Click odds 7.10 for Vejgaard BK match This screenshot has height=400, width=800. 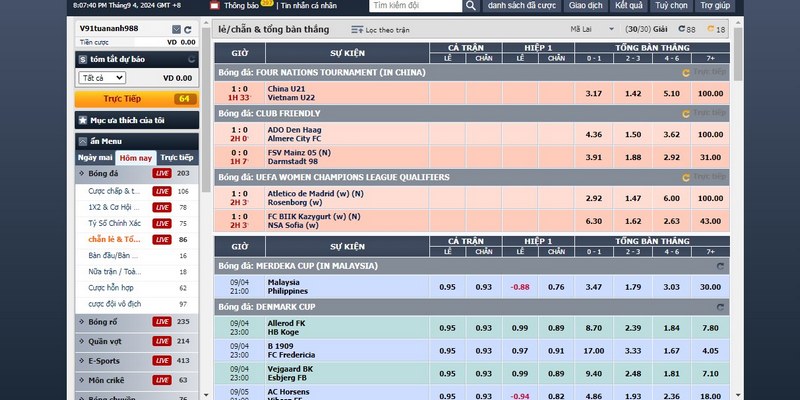[x=710, y=373]
